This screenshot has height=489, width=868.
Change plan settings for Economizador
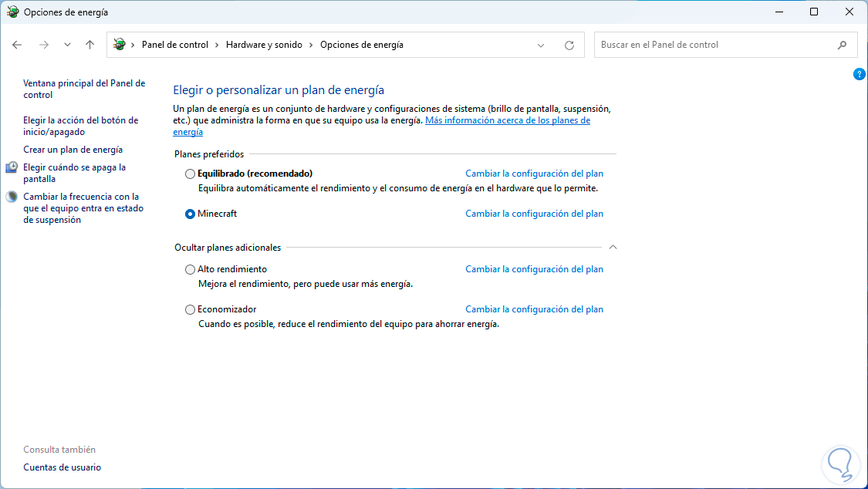click(x=534, y=309)
